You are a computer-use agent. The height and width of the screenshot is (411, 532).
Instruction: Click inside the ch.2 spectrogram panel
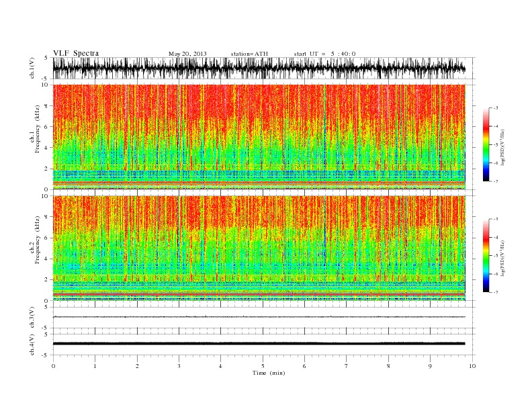pos(259,248)
